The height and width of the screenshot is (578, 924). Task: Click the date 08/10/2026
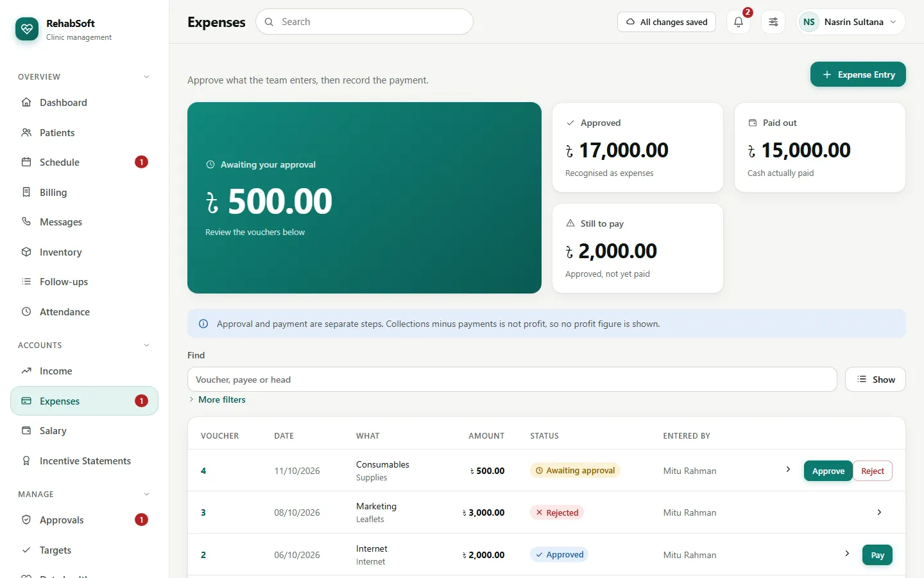tap(297, 512)
